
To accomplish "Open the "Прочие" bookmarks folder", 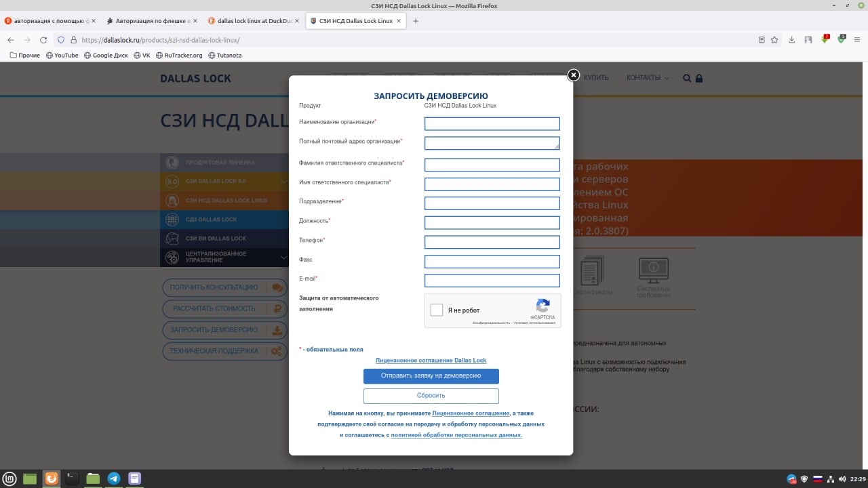I will 24,56.
